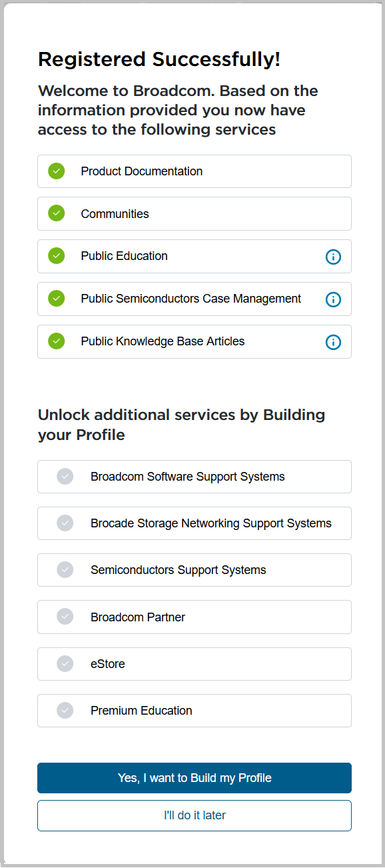Click green check for Public Knowledge Base Articles

pos(57,341)
